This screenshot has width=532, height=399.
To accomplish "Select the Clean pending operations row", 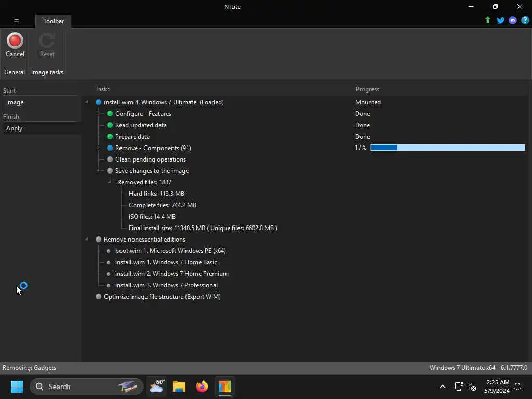I will [151, 159].
